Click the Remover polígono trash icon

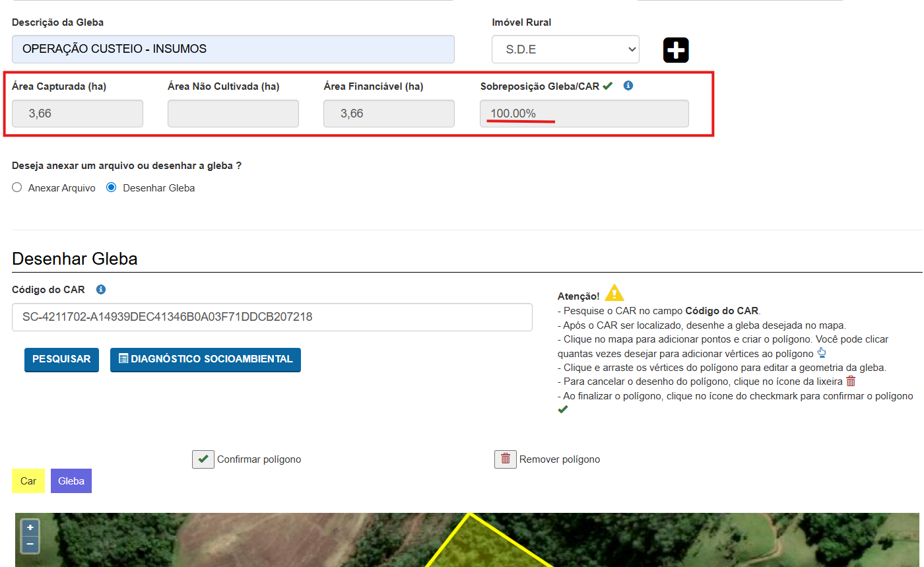[x=506, y=459]
